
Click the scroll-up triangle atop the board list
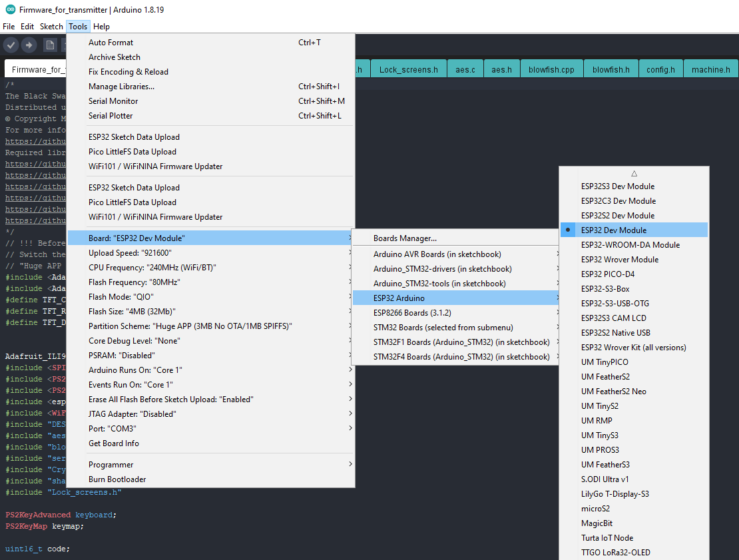[634, 174]
